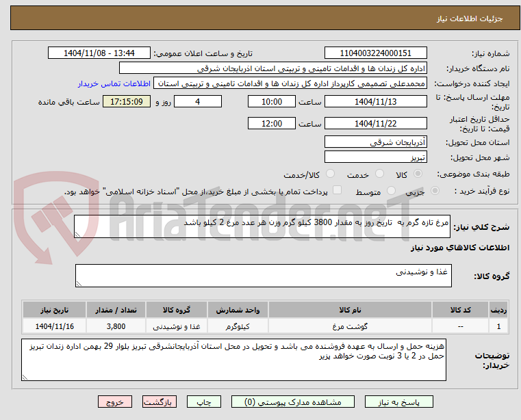Image resolution: width=521 pixels, height=420 pixels.
Task: Click the 3,800 quantity cell
Action: [116, 326]
